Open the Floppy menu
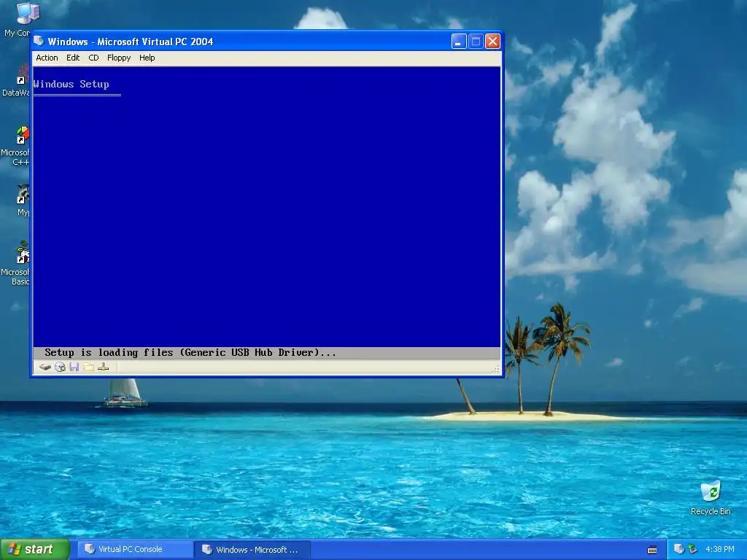The image size is (747, 560). (119, 58)
